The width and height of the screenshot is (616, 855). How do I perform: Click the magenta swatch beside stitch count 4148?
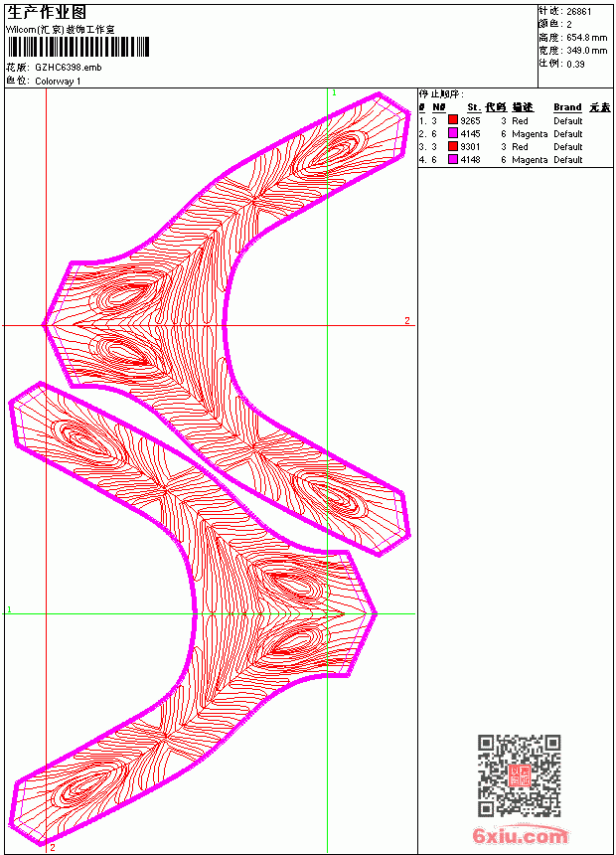point(452,159)
